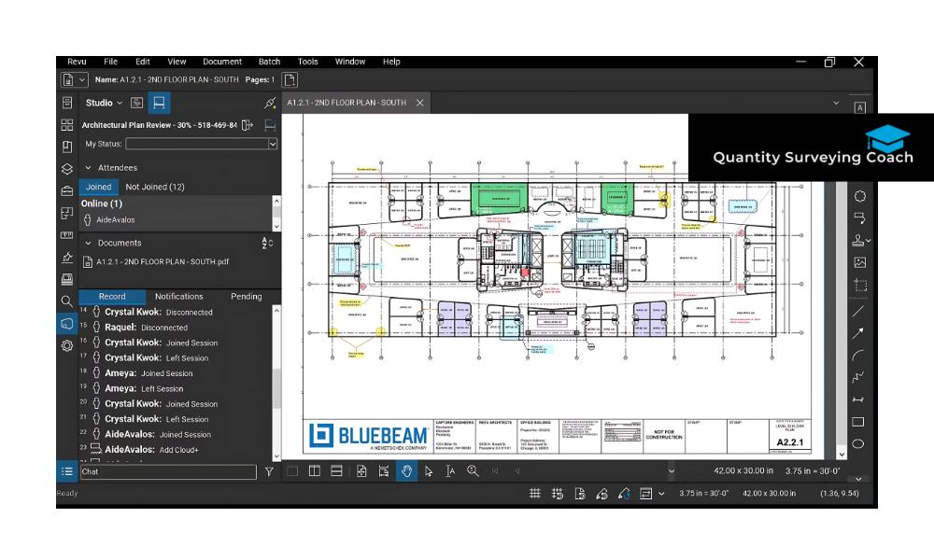
Task: Open the Search magnifier panel icon
Action: click(x=66, y=301)
